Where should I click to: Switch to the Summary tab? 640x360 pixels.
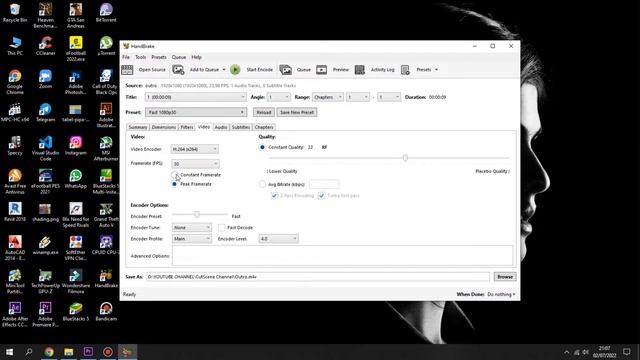tap(138, 127)
